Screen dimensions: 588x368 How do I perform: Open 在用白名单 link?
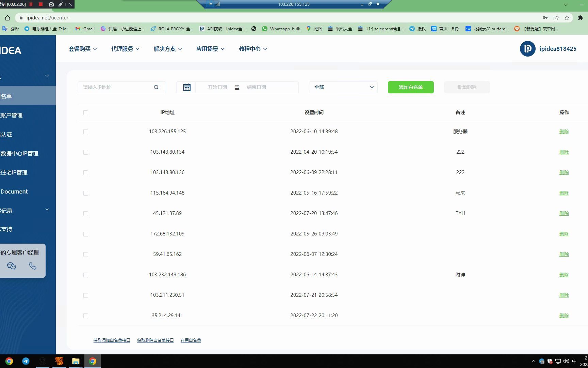pyautogui.click(x=191, y=340)
